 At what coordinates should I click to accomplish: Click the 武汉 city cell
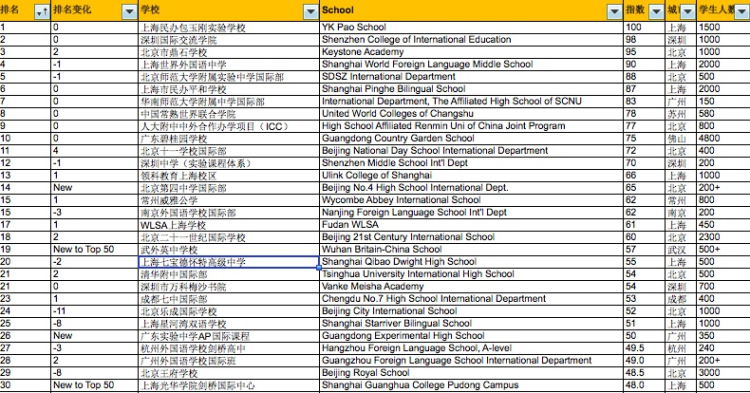coord(681,250)
